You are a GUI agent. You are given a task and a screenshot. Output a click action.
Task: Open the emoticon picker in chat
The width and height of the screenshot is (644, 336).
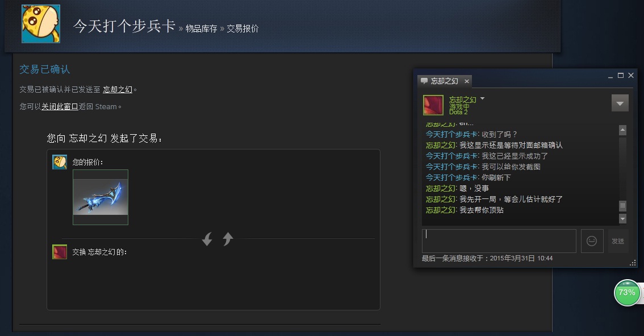592,241
